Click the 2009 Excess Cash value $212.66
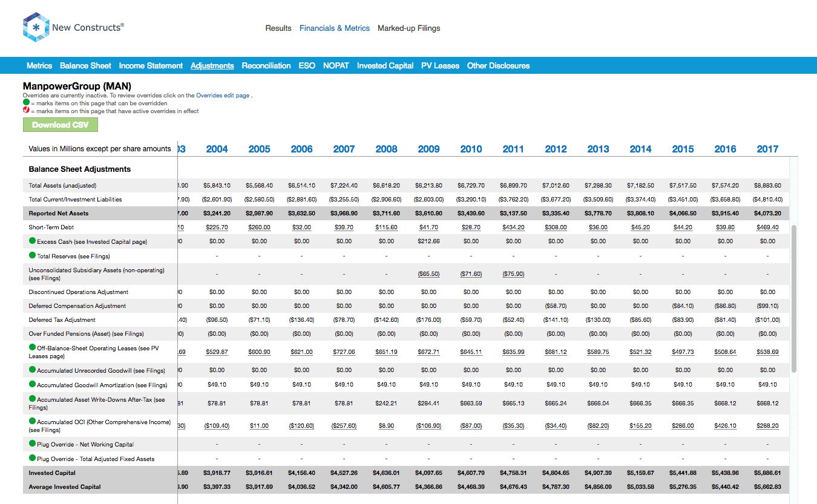Viewport: 817px width, 504px height. pos(428,241)
